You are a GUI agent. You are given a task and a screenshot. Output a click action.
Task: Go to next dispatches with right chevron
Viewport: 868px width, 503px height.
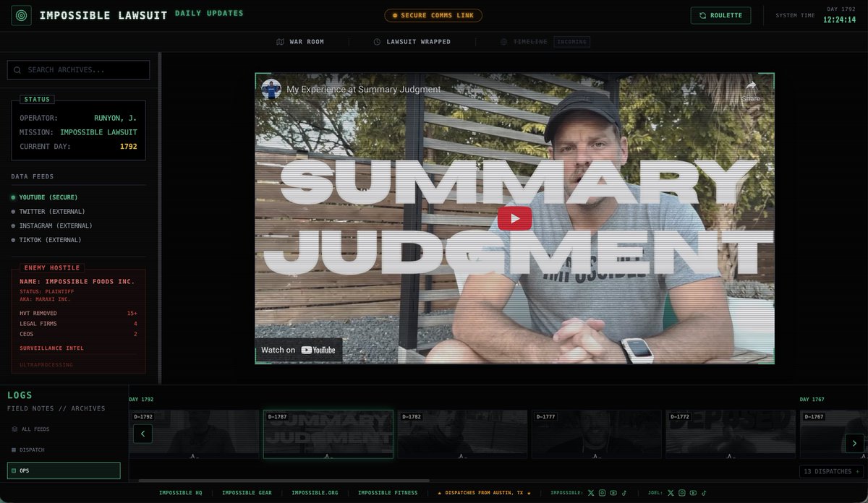pyautogui.click(x=854, y=443)
